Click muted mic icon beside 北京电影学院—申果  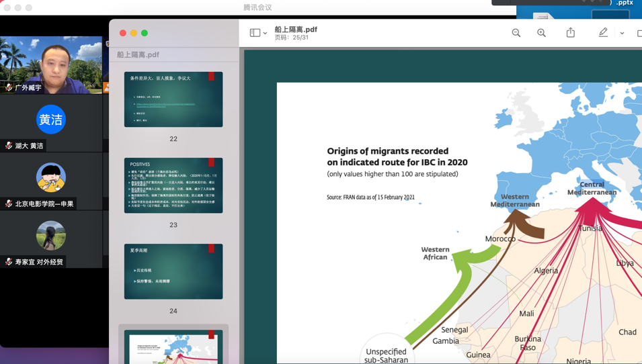[9, 203]
